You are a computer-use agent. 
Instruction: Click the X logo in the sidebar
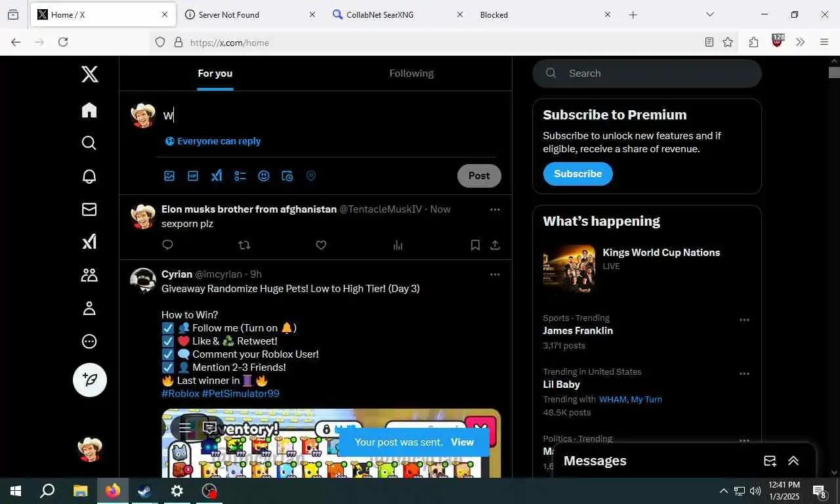click(90, 74)
